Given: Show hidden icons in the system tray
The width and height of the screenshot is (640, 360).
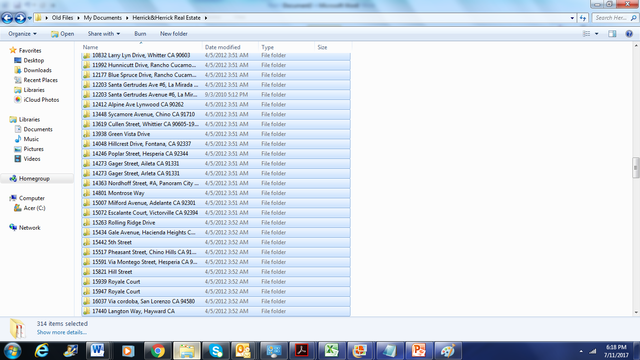Looking at the screenshot, I should coord(581,351).
